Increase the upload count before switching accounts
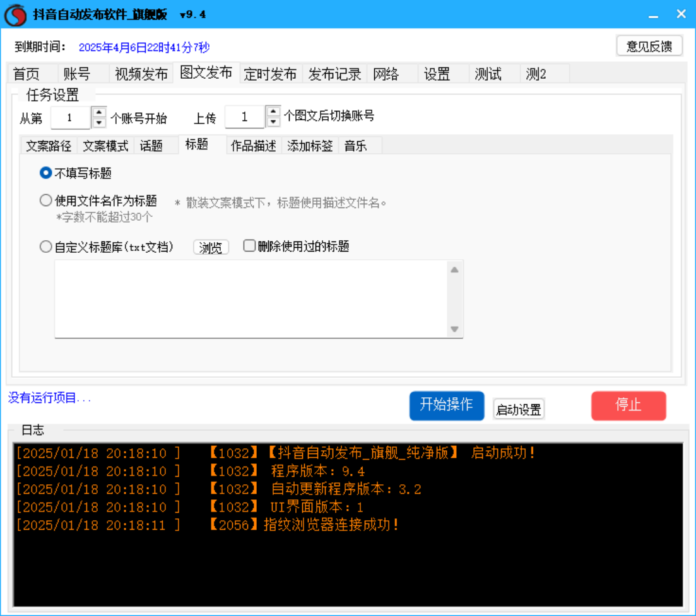Image resolution: width=696 pixels, height=616 pixels. tap(273, 111)
